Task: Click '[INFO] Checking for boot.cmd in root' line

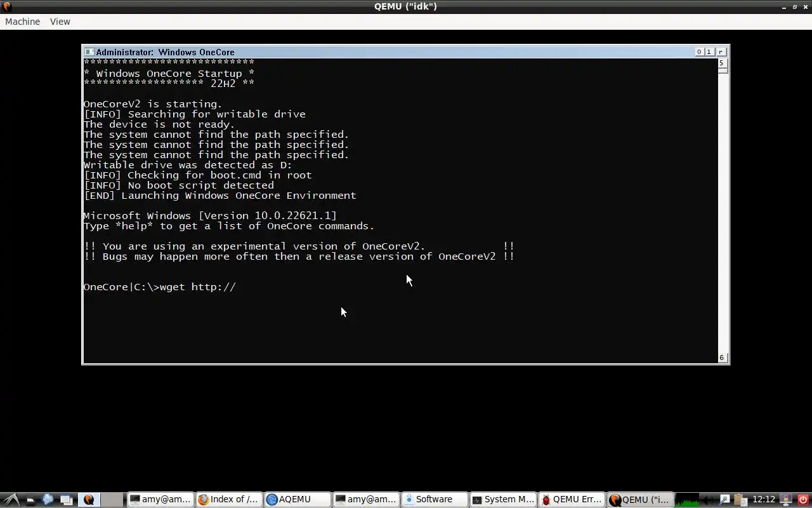Action: [x=197, y=175]
